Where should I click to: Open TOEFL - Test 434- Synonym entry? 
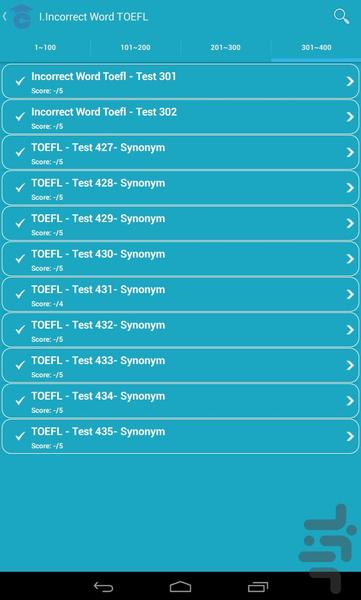tap(180, 401)
